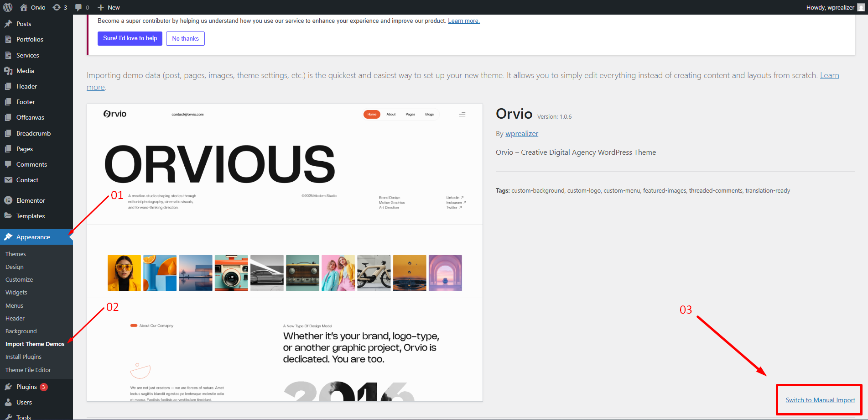Dismiss notice with No thanks button
868x420 pixels.
pyautogui.click(x=185, y=38)
